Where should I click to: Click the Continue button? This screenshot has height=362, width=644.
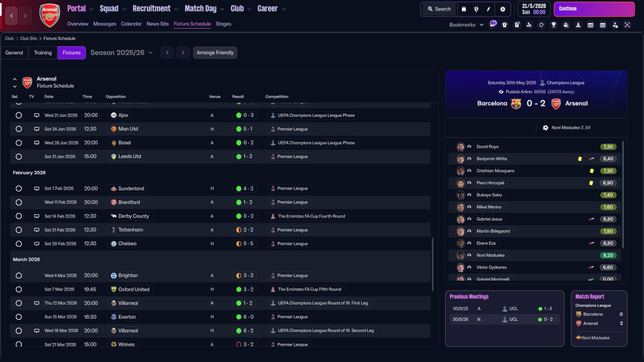pyautogui.click(x=594, y=9)
